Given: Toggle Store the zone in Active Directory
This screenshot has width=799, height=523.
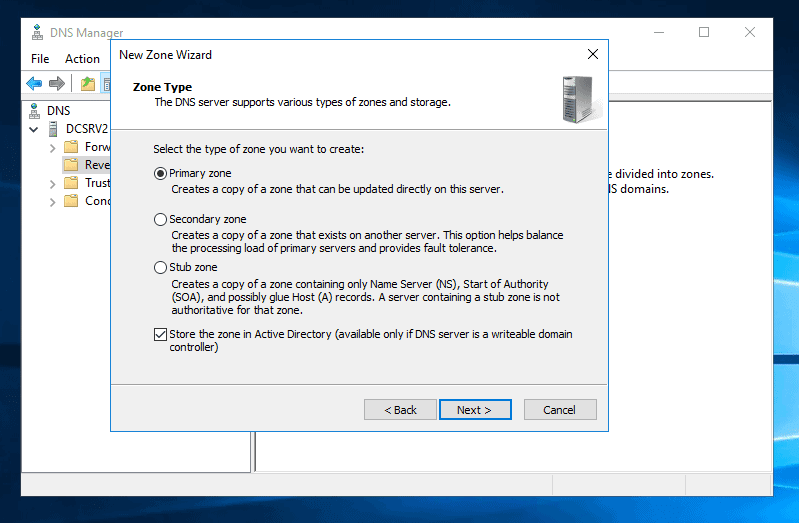Looking at the screenshot, I should (x=160, y=334).
